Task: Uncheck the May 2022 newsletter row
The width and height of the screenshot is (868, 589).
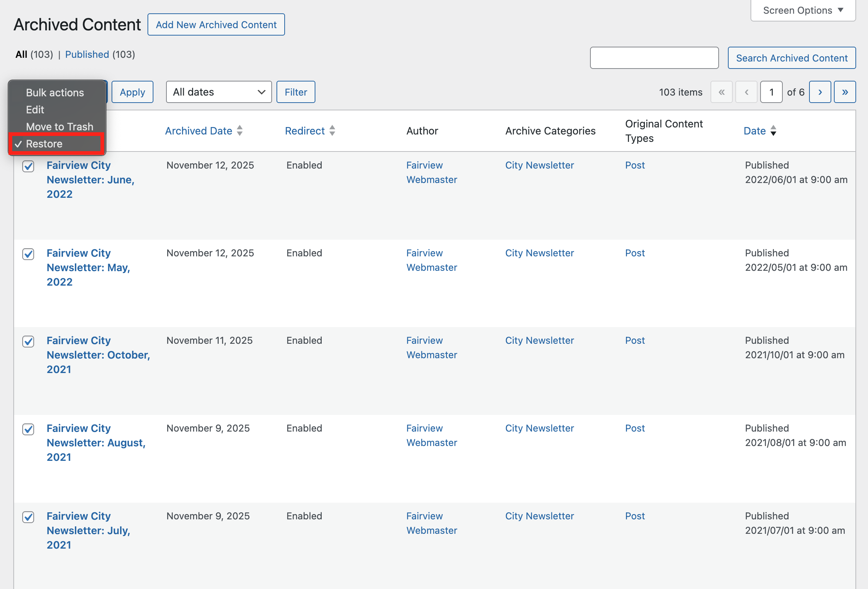Action: tap(28, 254)
